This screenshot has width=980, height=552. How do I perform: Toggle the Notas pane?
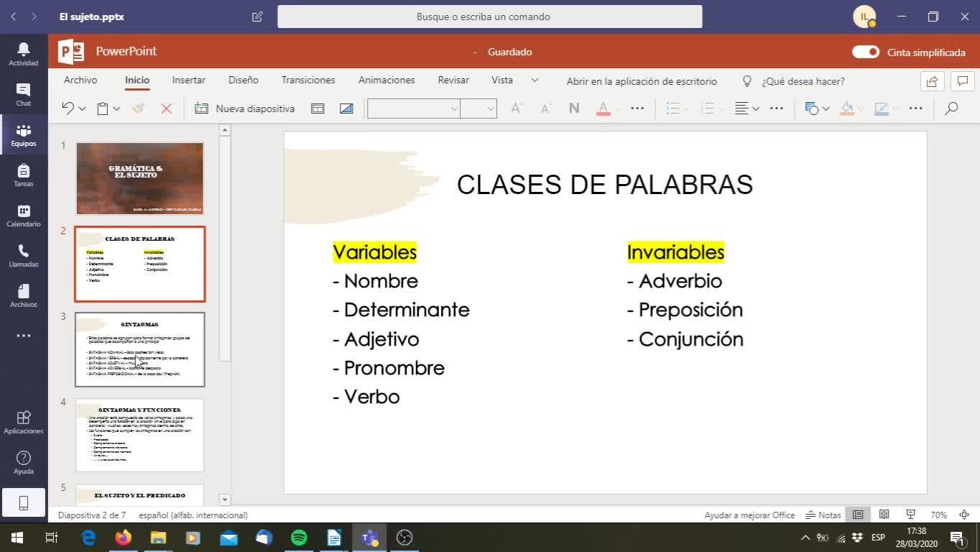(x=823, y=515)
